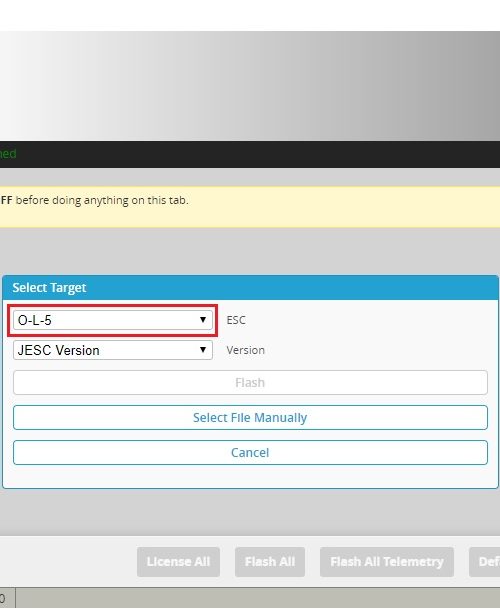Click the Flash All button

(270, 562)
